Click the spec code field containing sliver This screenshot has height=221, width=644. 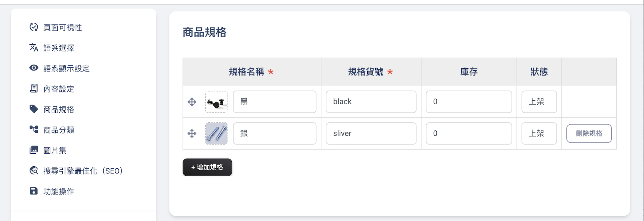(x=371, y=133)
